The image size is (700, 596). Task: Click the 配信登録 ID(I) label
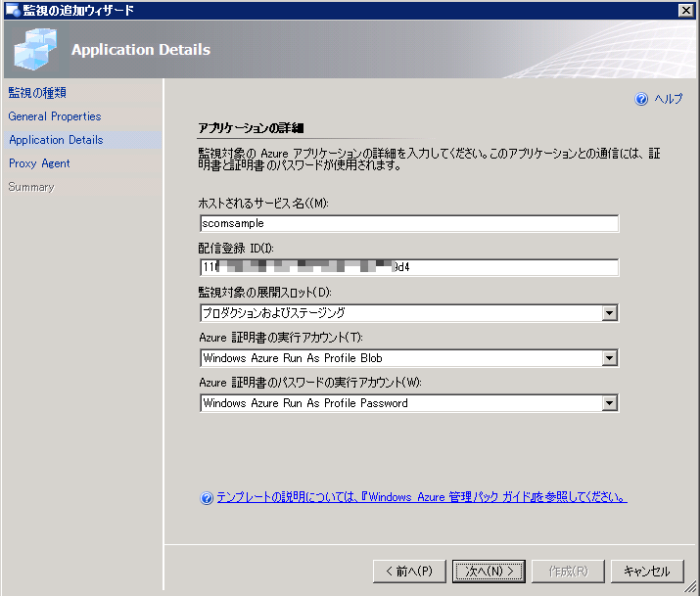click(236, 249)
